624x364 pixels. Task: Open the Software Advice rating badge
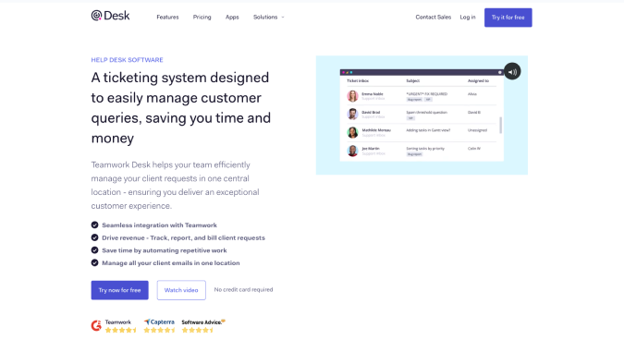(203, 326)
